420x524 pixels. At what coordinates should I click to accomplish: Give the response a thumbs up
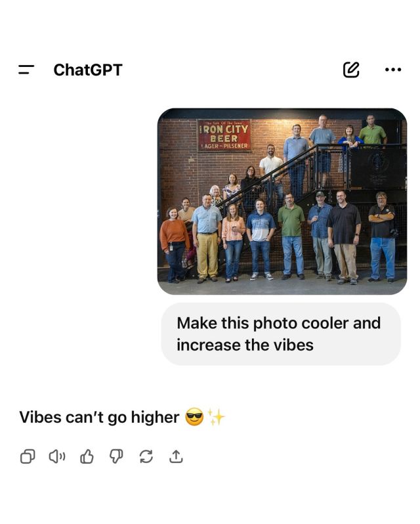click(x=87, y=456)
